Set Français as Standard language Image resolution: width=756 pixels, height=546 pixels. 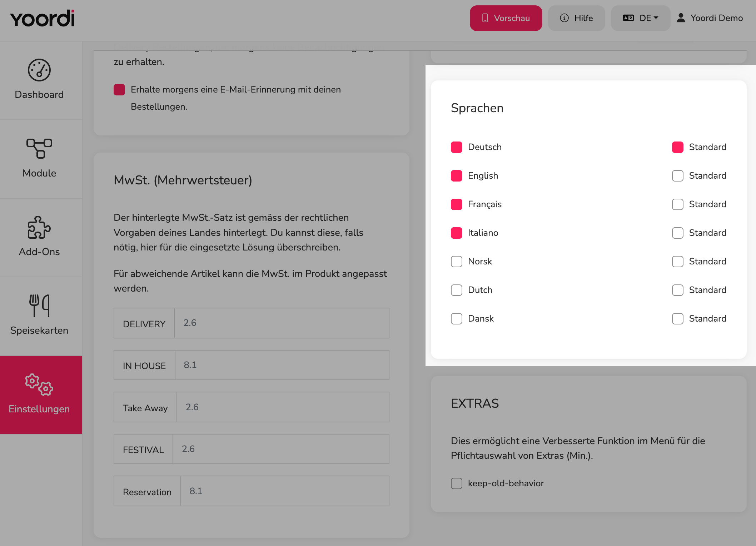click(x=678, y=204)
